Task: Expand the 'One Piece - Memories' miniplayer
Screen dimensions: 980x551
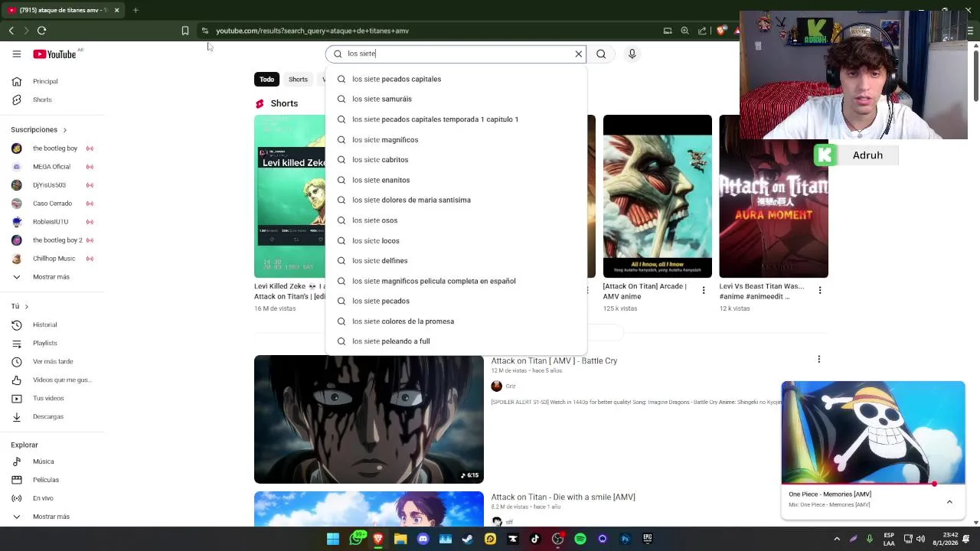Action: click(949, 502)
